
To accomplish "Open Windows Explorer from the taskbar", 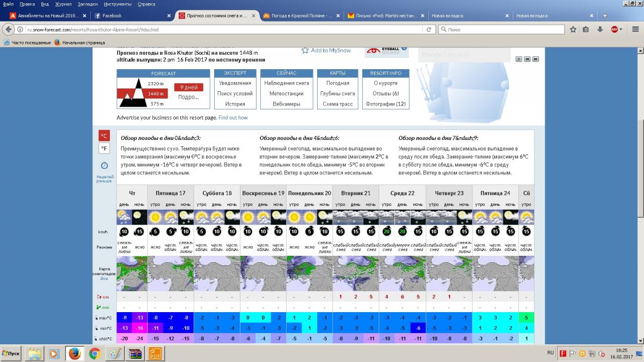I will 35,353.
